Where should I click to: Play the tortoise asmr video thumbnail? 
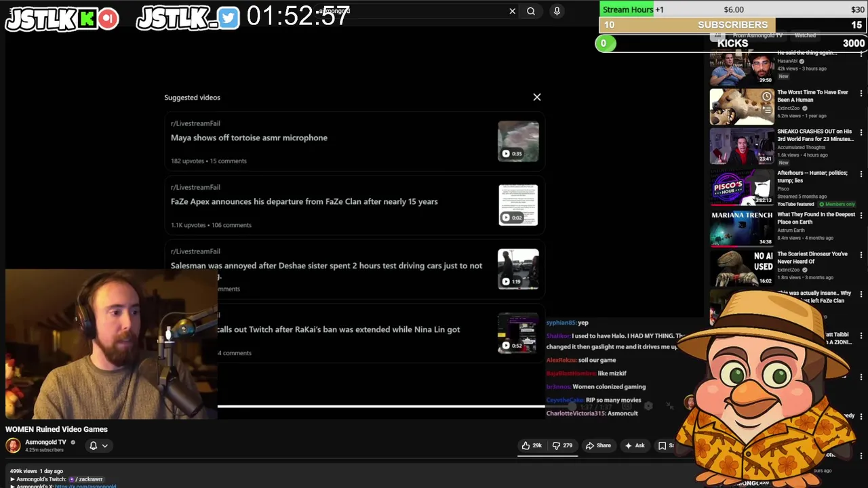coord(518,141)
